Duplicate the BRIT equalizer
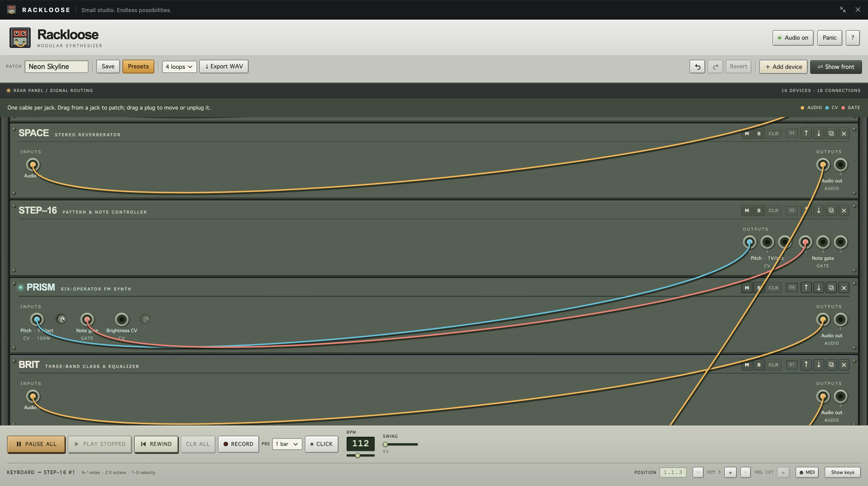 coord(831,365)
